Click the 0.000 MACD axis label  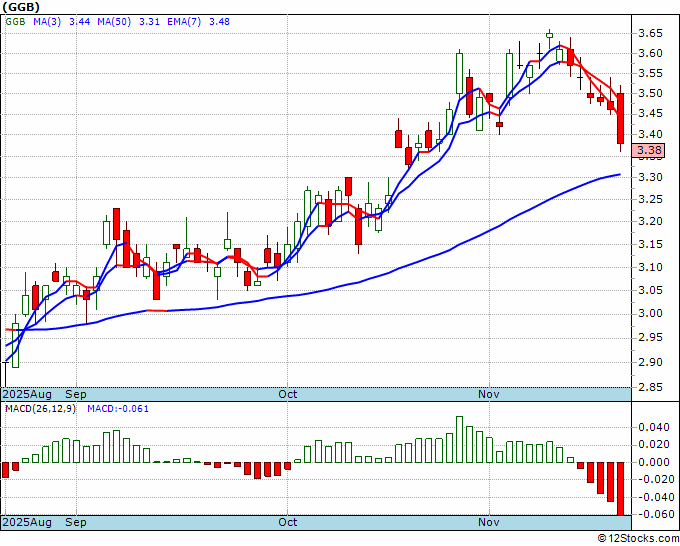coord(654,462)
